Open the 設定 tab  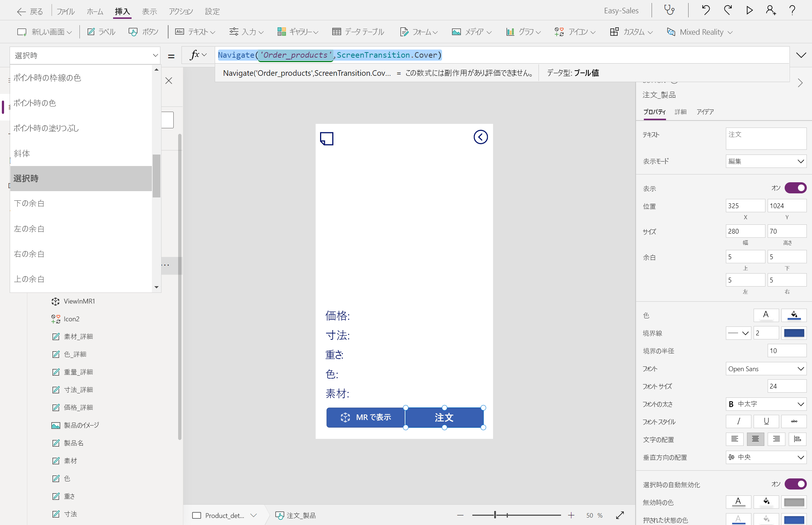tap(212, 11)
